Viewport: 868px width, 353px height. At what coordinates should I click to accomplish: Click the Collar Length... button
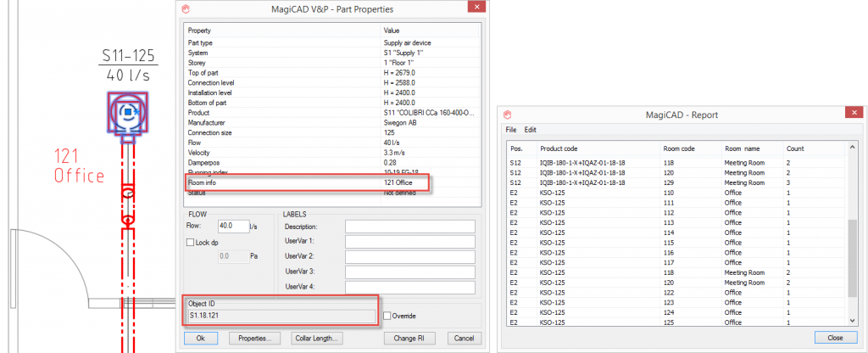click(317, 338)
